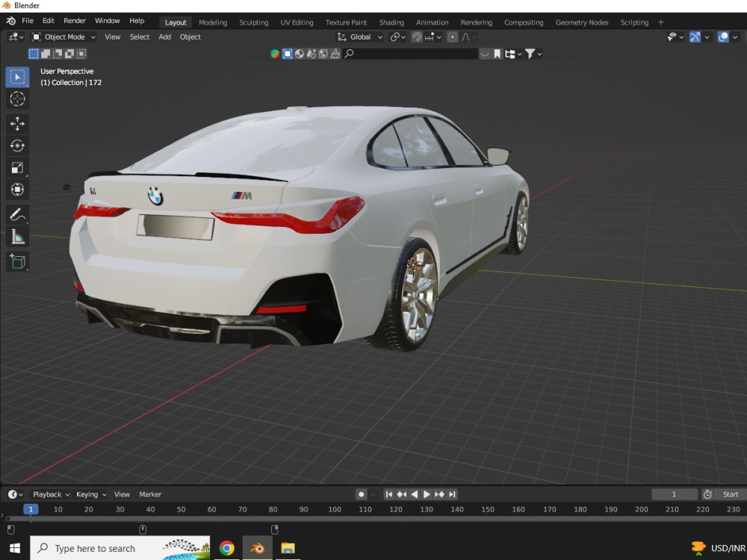
Task: Toggle auto keying record button
Action: [361, 494]
